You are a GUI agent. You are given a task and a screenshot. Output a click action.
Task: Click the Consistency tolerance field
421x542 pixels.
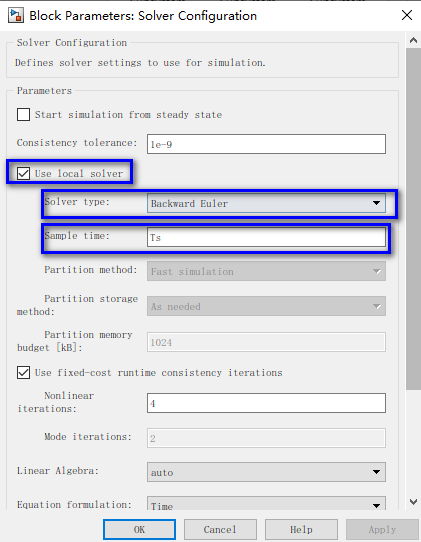click(266, 144)
